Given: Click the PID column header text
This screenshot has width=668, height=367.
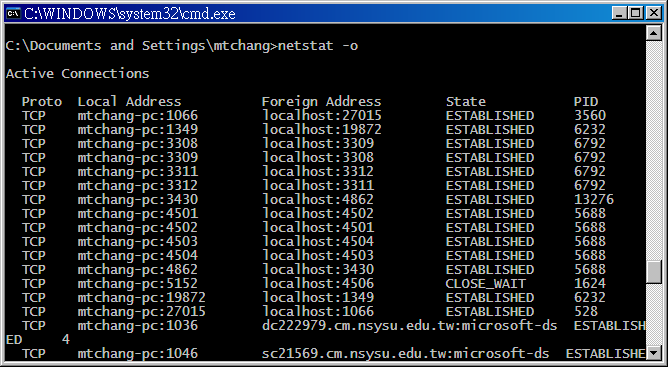Looking at the screenshot, I should point(586,102).
